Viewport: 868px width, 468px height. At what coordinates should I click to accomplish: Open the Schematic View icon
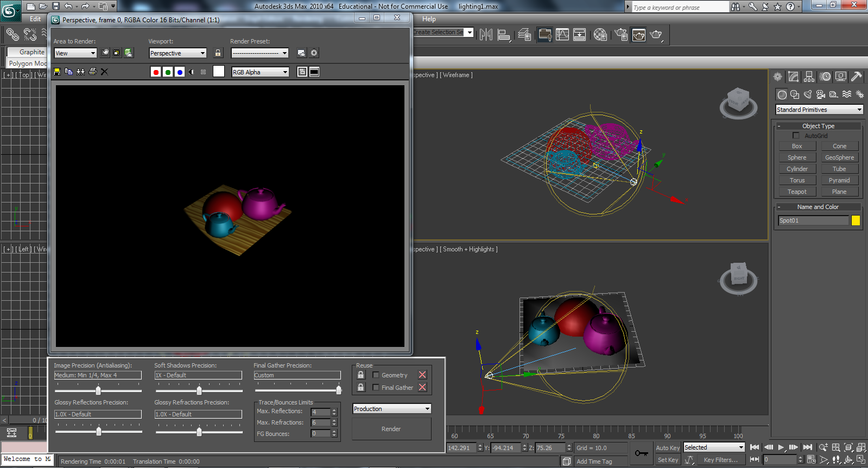[x=580, y=35]
